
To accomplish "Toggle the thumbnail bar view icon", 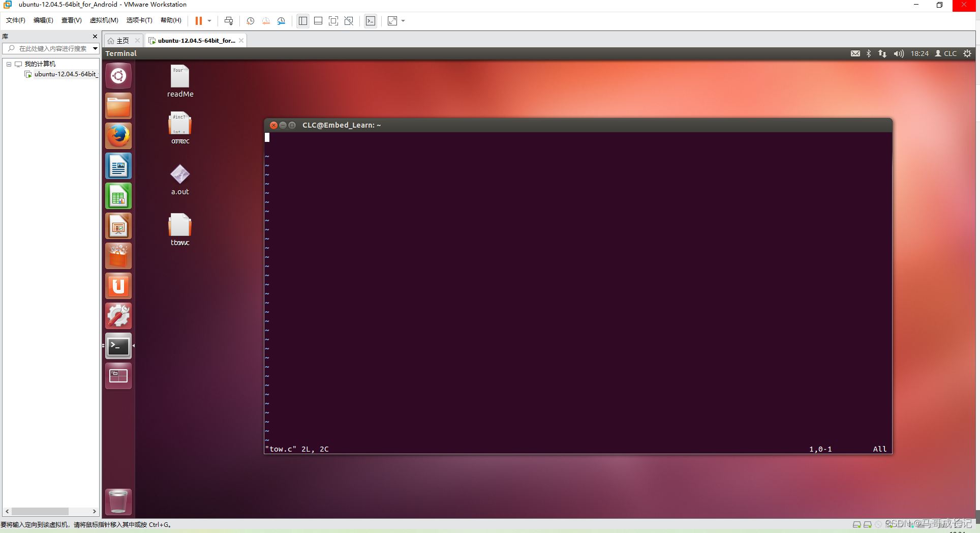I will [x=318, y=21].
